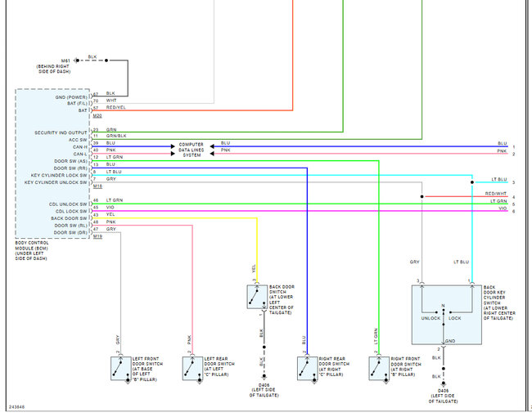Click the left front door switch symbol
This screenshot has width=532, height=417.
tap(121, 368)
